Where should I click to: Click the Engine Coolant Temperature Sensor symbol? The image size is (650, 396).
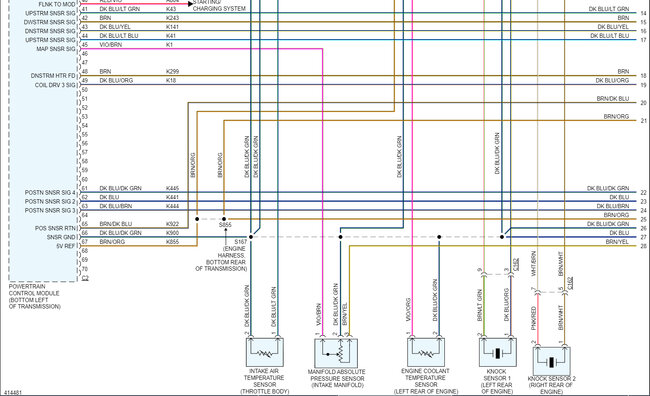[426, 352]
